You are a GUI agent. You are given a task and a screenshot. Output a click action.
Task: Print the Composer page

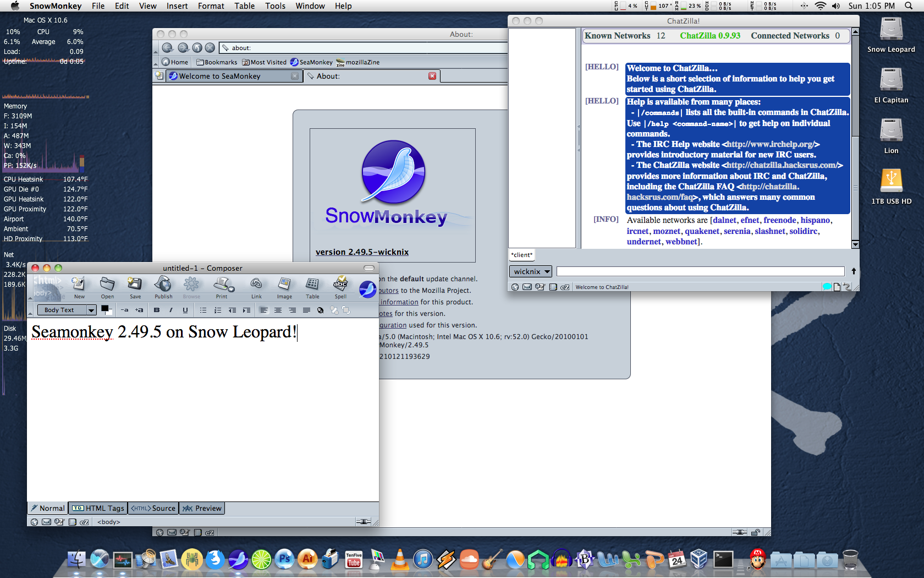(x=221, y=287)
